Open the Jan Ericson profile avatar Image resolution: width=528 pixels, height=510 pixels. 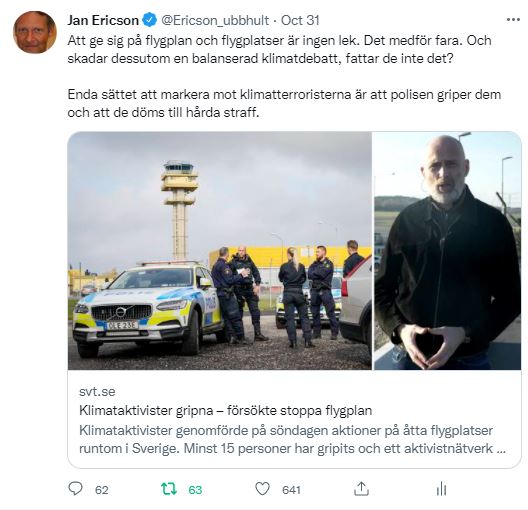pyautogui.click(x=34, y=32)
